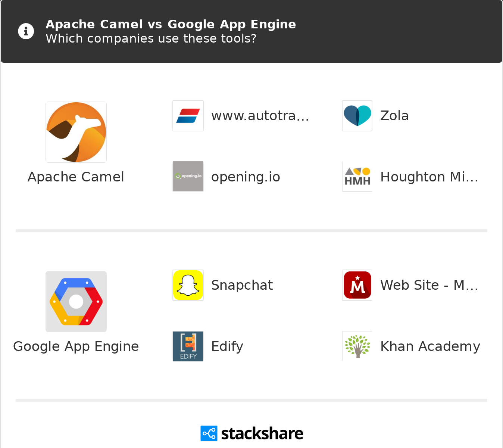The image size is (503, 448).
Task: Click the info icon in the header
Action: 26,31
